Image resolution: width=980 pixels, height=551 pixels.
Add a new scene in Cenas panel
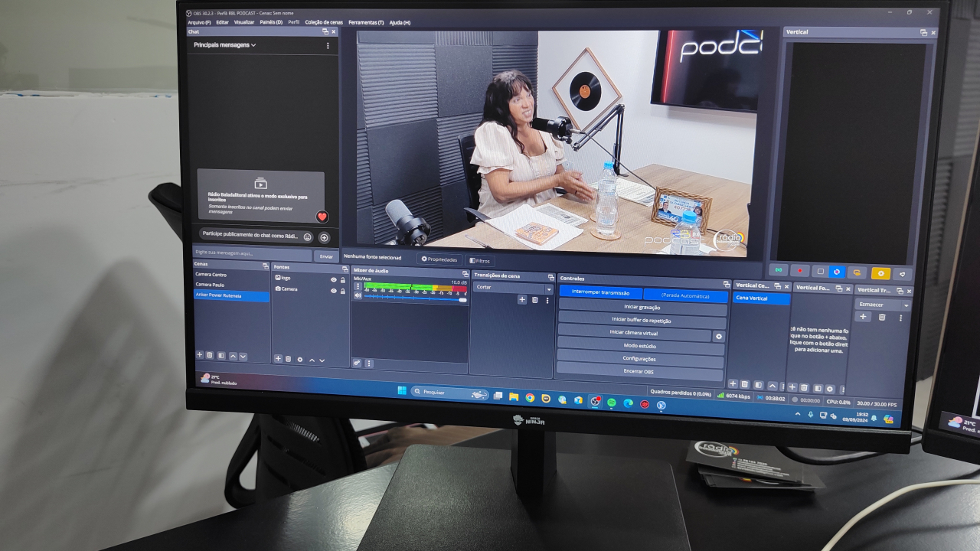[x=200, y=355]
